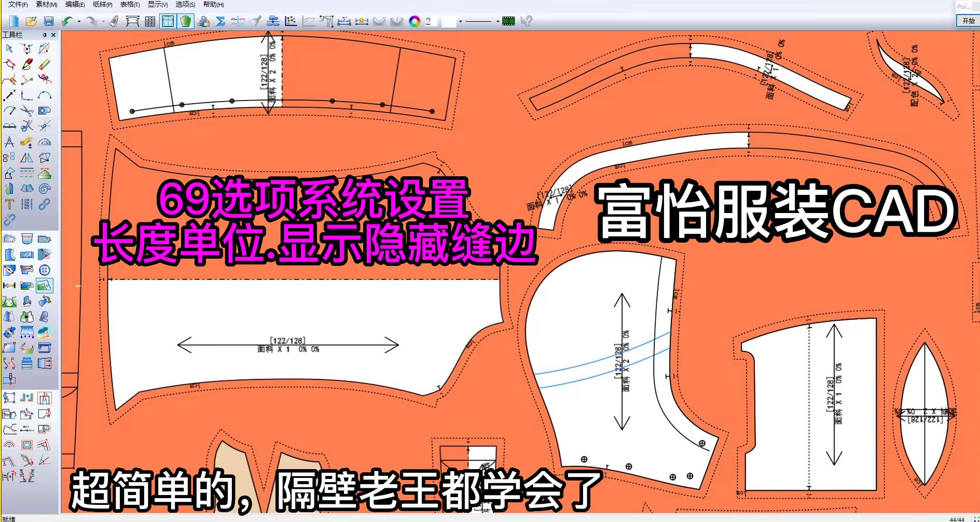Click the Save floppy disk icon
980x522 pixels.
(49, 21)
